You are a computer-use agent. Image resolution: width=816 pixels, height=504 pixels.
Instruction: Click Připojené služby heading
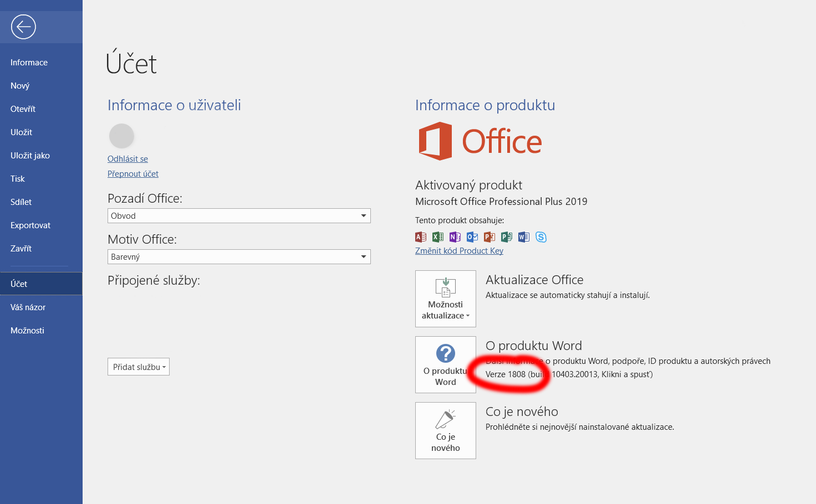tap(154, 281)
